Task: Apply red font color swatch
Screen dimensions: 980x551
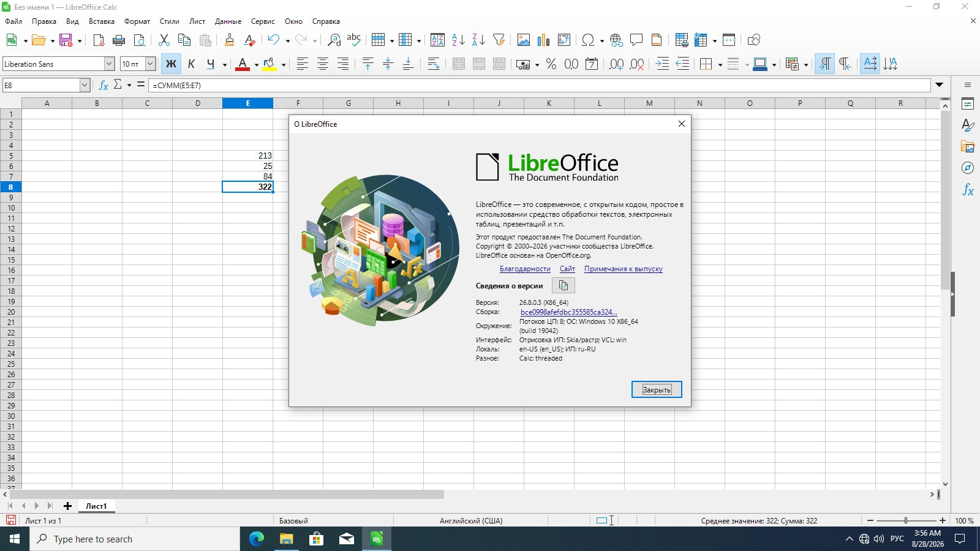Action: click(x=243, y=64)
